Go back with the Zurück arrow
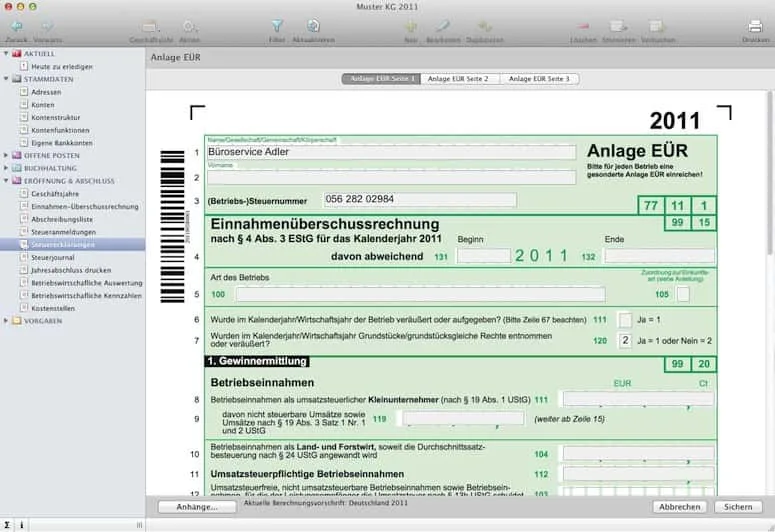This screenshot has width=775, height=532. [x=17, y=26]
